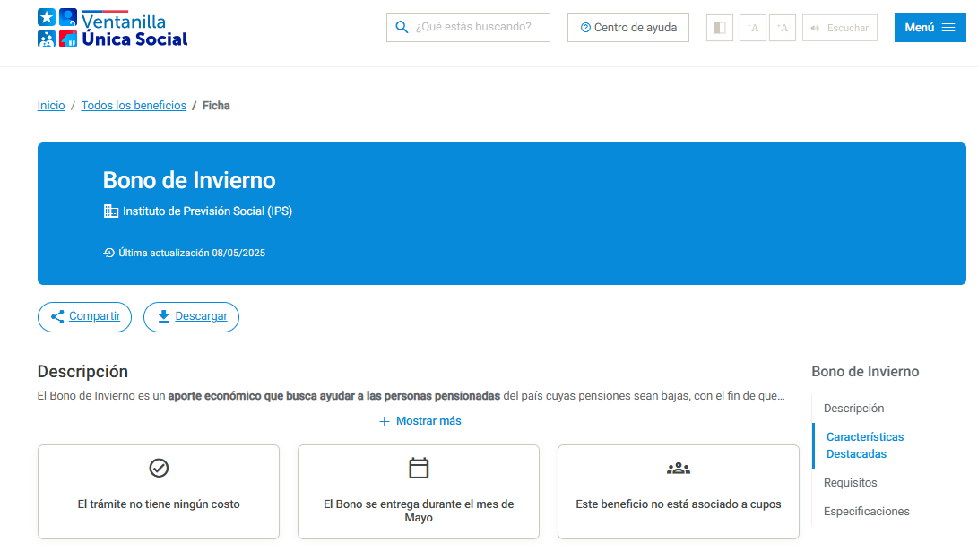This screenshot has height=560, width=978.
Task: Open the Menú hamburger button
Action: pos(930,28)
